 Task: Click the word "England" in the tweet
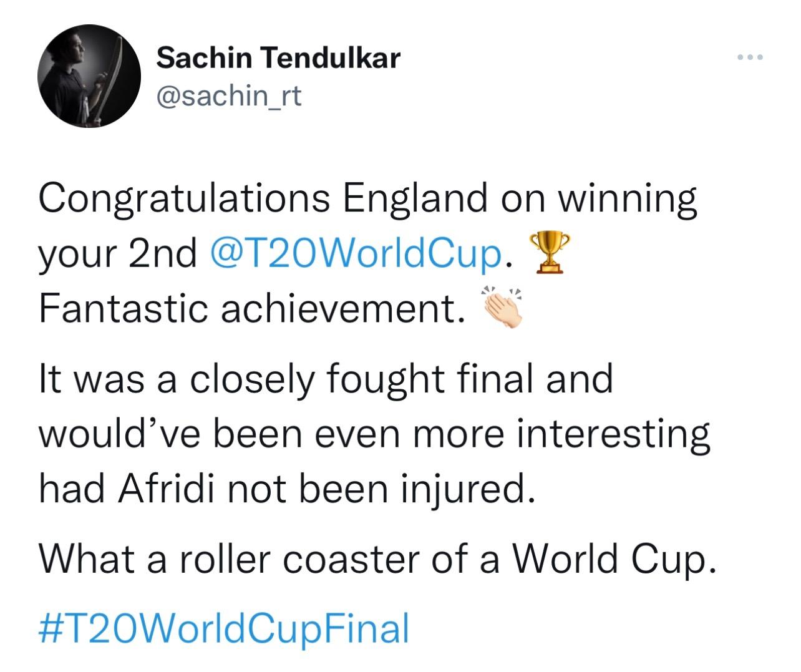[x=415, y=198]
